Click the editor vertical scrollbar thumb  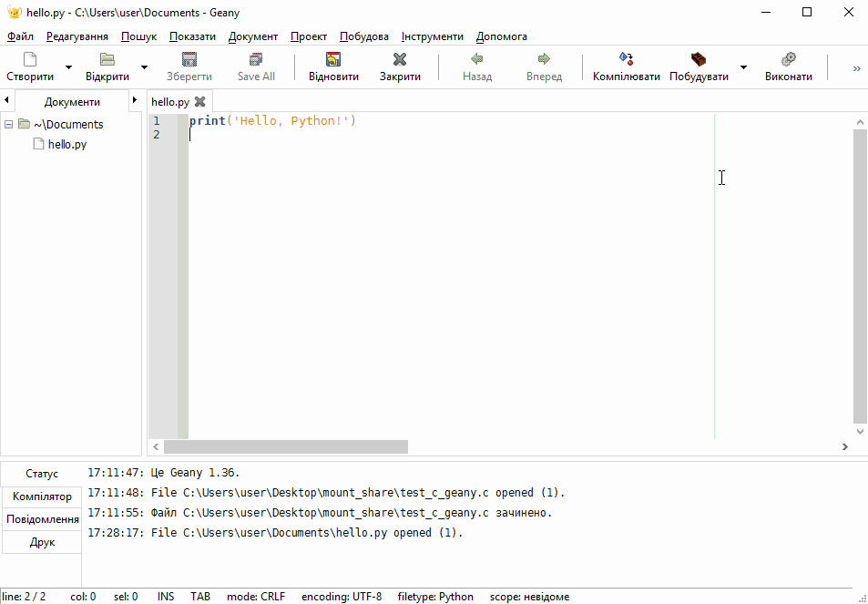[x=860, y=276]
